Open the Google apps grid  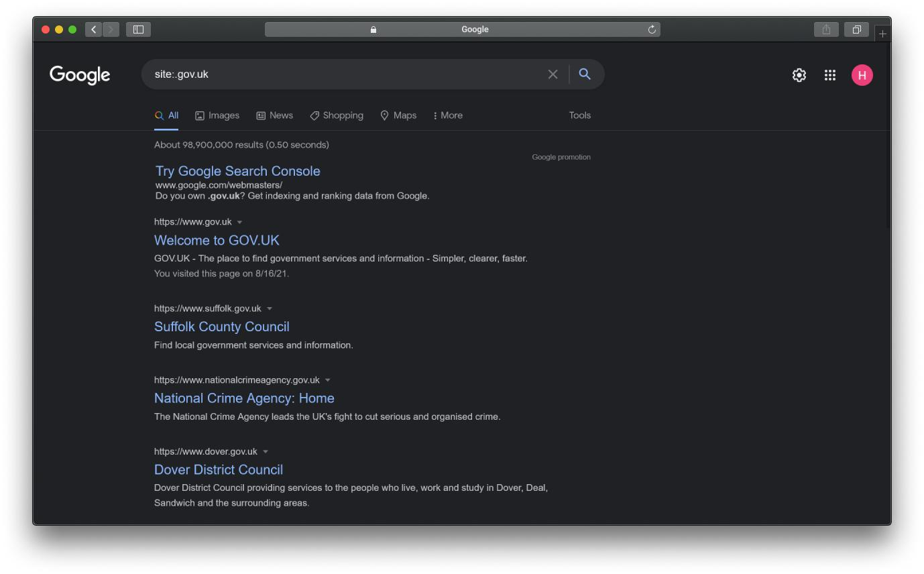click(830, 75)
